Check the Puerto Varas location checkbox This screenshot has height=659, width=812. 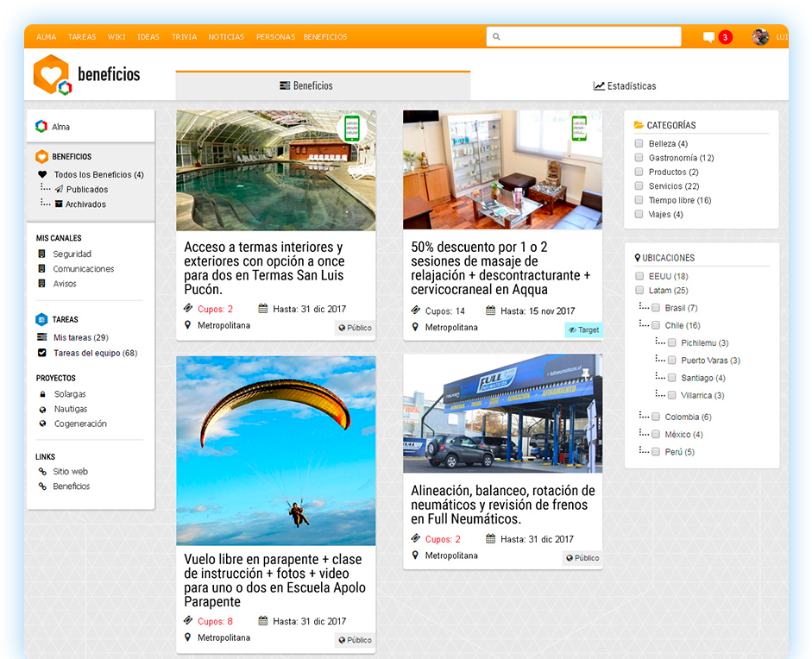(x=671, y=361)
